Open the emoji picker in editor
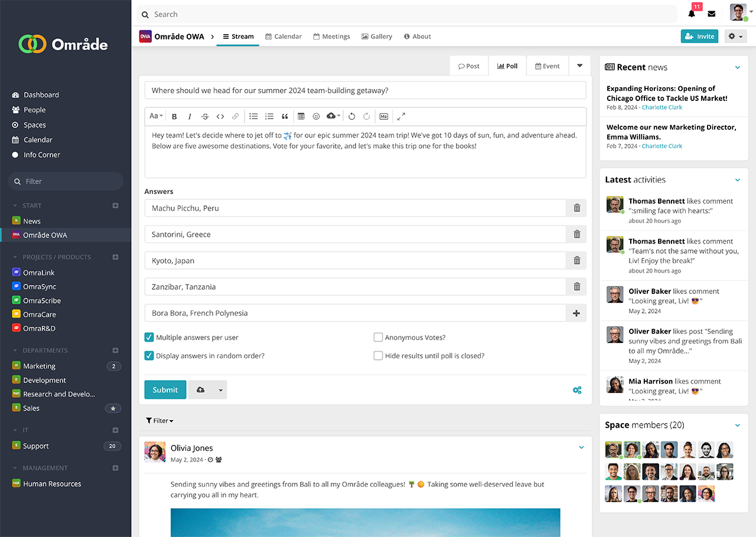756x537 pixels. click(316, 116)
